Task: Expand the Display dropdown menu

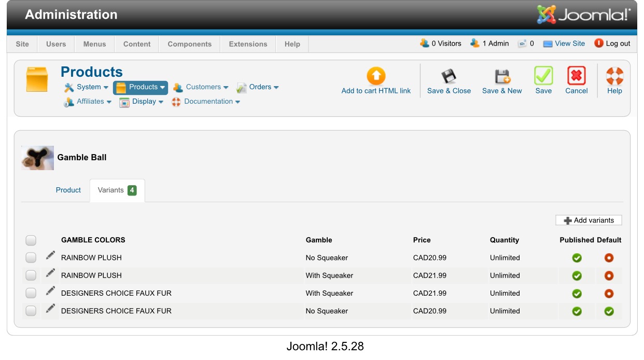Action: coord(142,102)
